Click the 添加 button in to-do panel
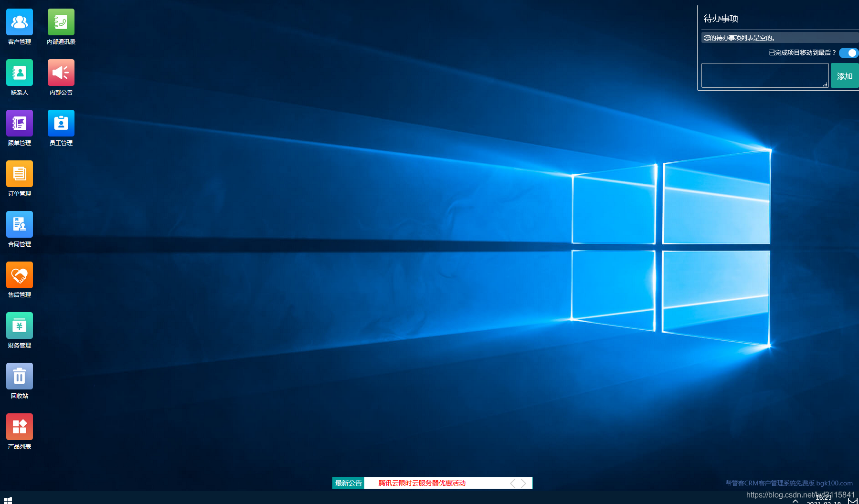The width and height of the screenshot is (859, 504). pos(845,75)
